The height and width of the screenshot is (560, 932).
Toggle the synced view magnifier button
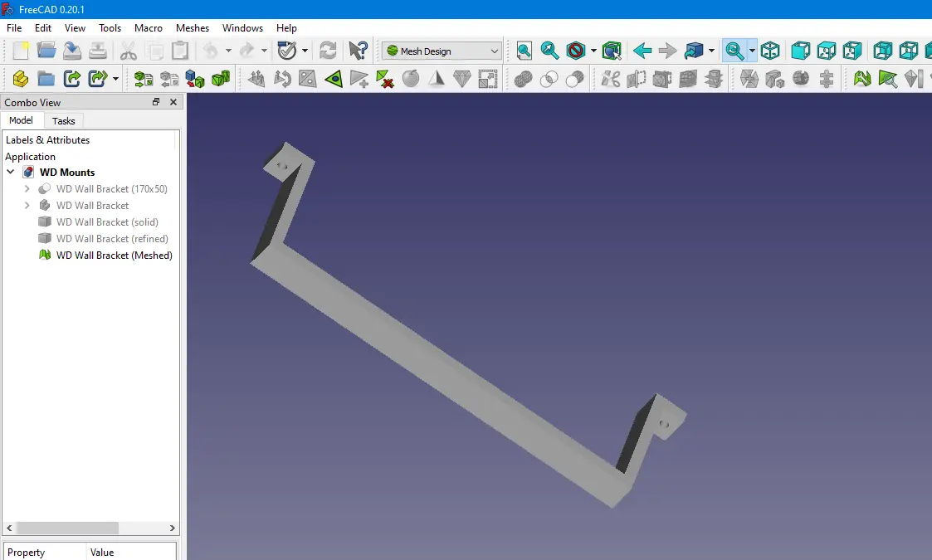point(734,51)
